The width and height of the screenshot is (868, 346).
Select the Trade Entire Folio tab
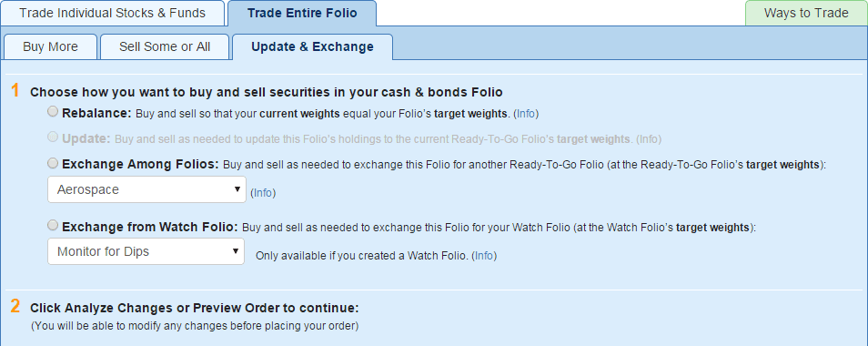tap(302, 14)
